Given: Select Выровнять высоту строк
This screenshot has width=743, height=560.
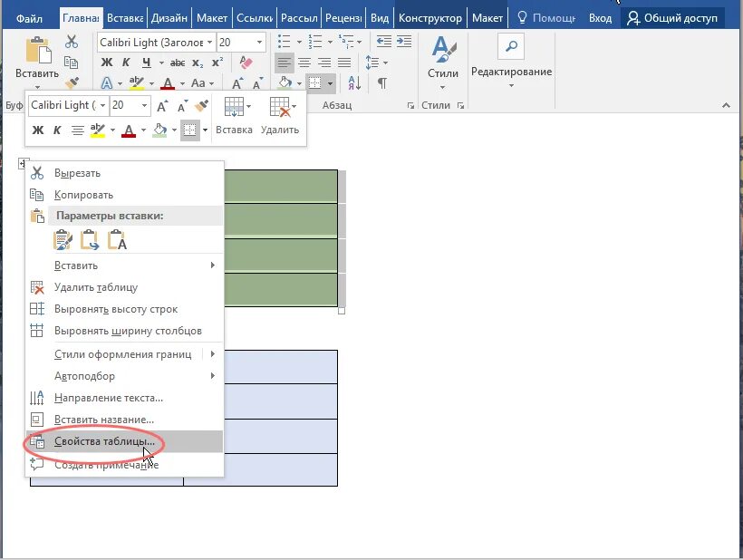Looking at the screenshot, I should [x=125, y=309].
